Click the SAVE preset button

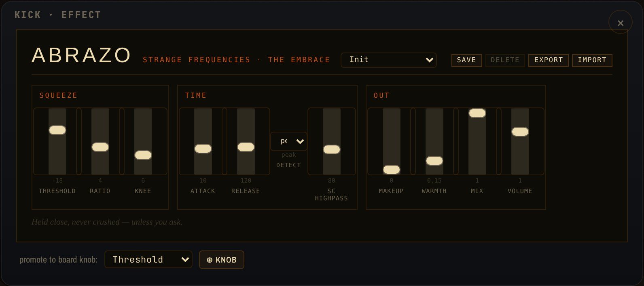click(466, 60)
